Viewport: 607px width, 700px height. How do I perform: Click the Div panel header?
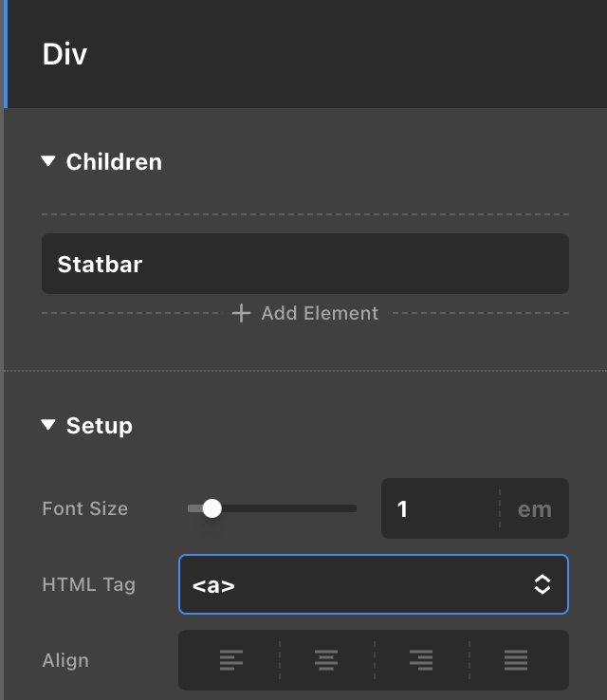pos(305,54)
